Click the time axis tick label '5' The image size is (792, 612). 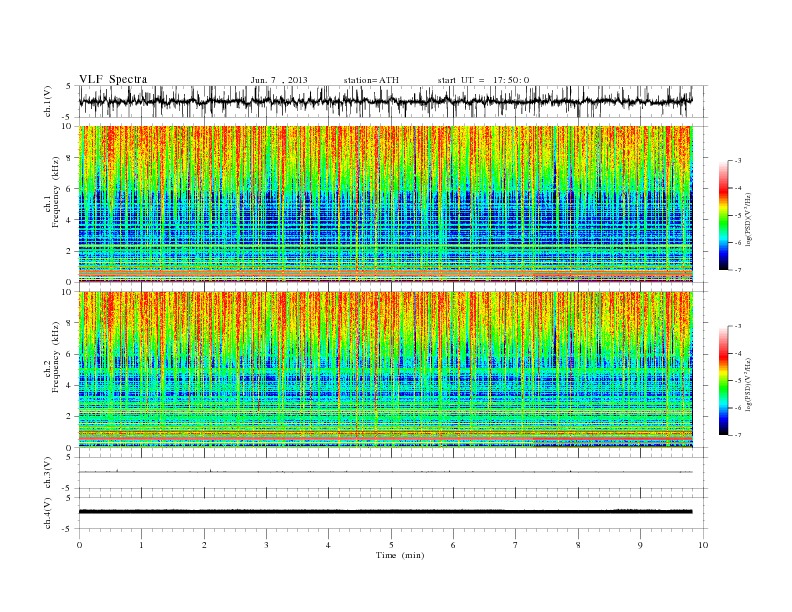point(391,545)
